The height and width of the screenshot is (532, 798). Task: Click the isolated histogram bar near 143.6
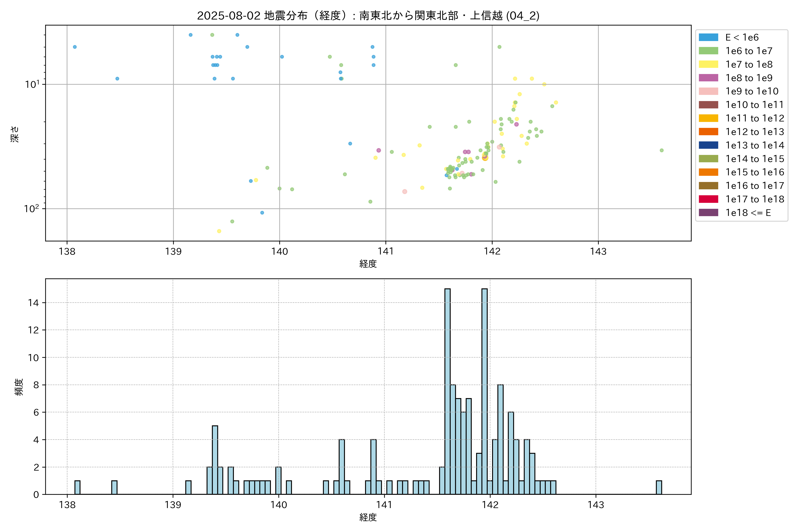tap(659, 487)
